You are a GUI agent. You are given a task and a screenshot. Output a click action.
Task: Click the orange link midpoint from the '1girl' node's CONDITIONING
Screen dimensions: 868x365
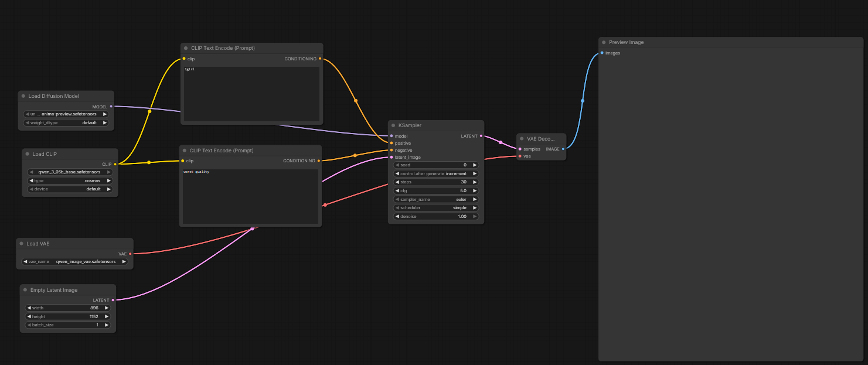(x=355, y=101)
